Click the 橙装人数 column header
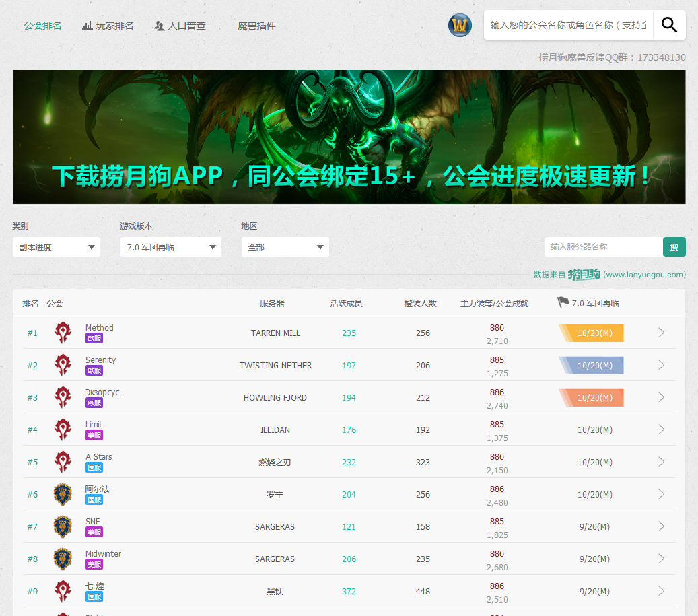698x616 pixels. [420, 303]
